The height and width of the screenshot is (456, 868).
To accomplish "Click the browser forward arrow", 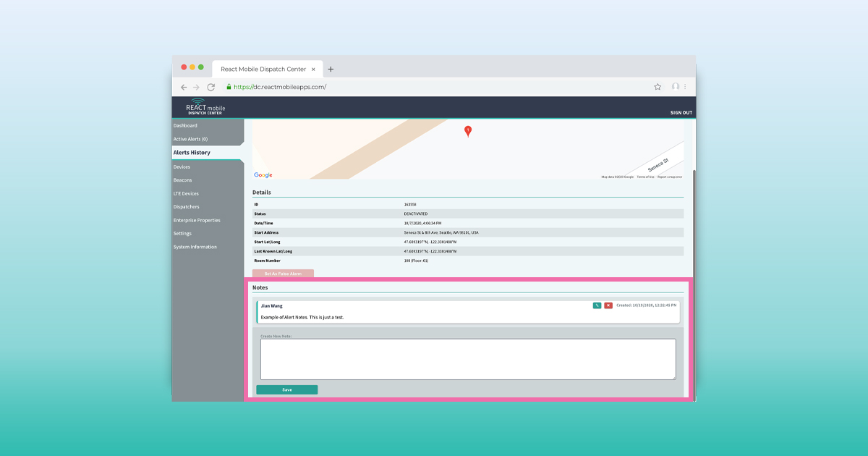I will coord(196,87).
